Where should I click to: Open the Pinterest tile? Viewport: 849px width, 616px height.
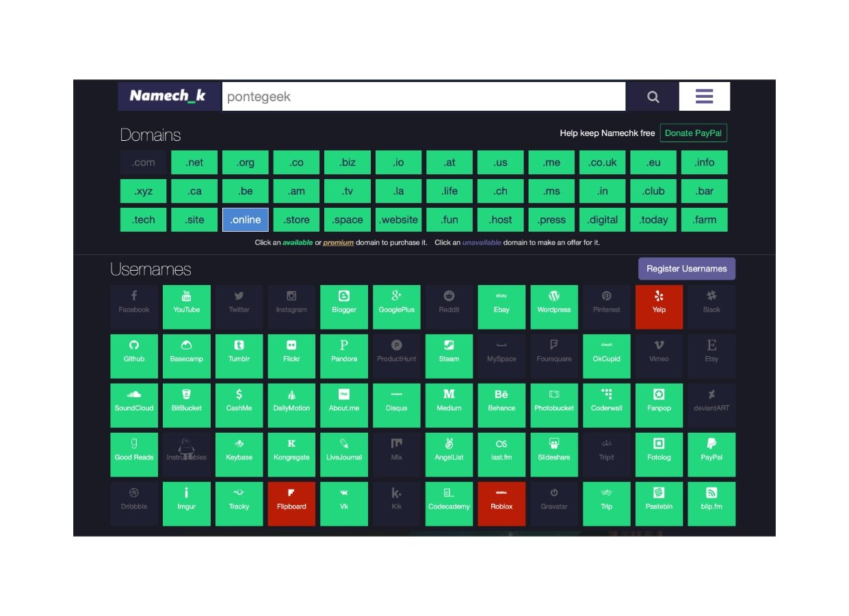click(607, 308)
